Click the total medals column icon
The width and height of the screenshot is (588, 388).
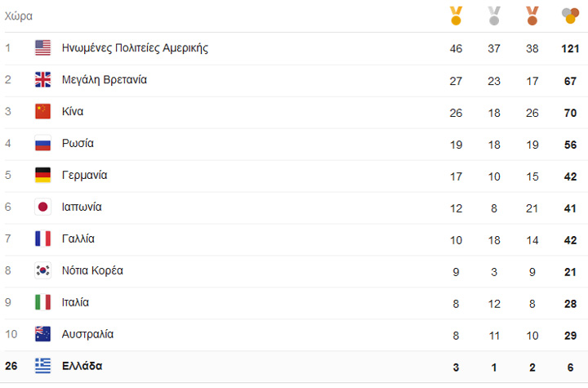pyautogui.click(x=570, y=15)
